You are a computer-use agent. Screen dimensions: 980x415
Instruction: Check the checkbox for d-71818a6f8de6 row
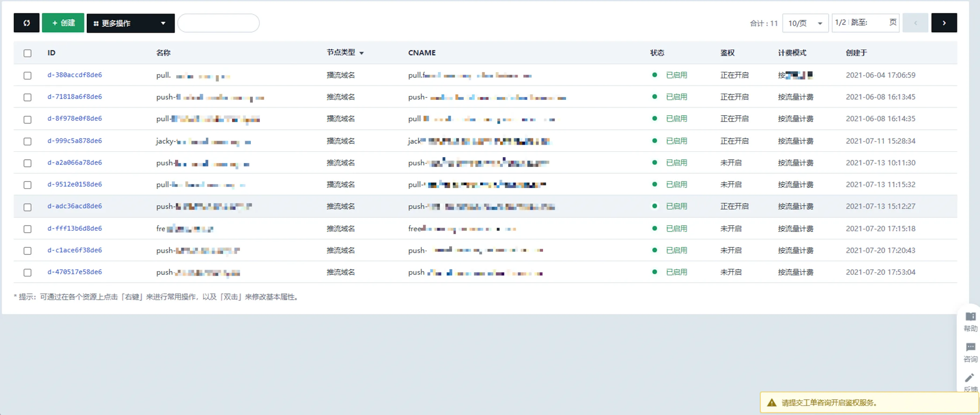click(x=28, y=97)
